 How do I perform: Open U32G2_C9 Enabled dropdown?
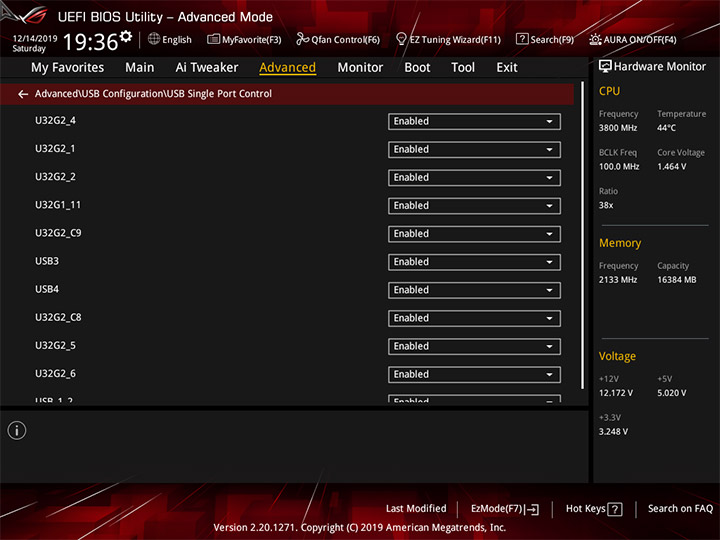pos(474,234)
